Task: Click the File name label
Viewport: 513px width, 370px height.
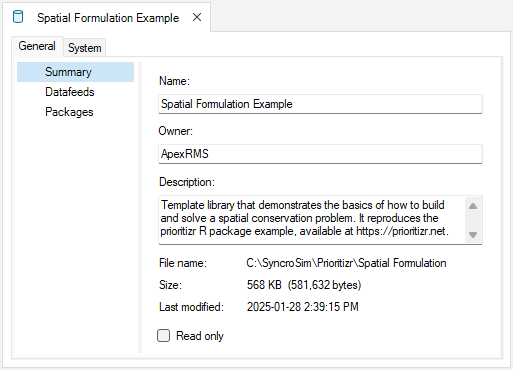Action: click(x=183, y=263)
